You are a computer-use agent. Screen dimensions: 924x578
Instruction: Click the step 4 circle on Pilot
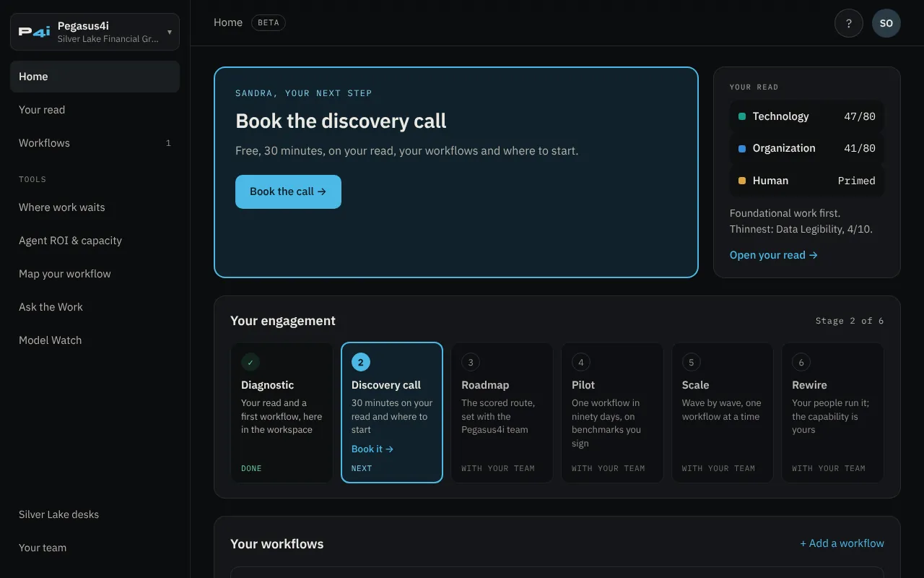point(581,362)
